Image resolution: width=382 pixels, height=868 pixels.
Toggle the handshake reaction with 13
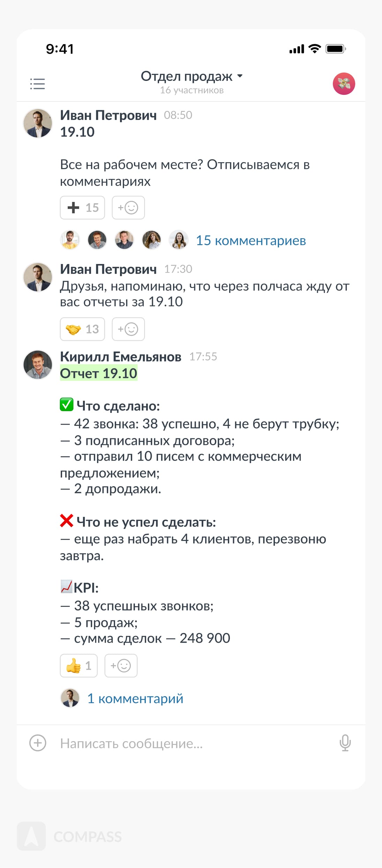[82, 329]
